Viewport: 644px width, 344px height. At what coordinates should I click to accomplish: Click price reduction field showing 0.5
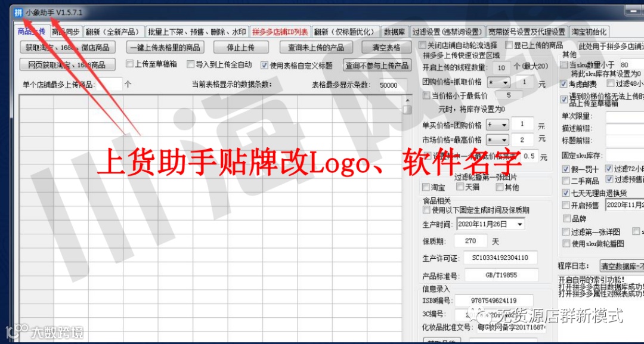[x=530, y=156]
